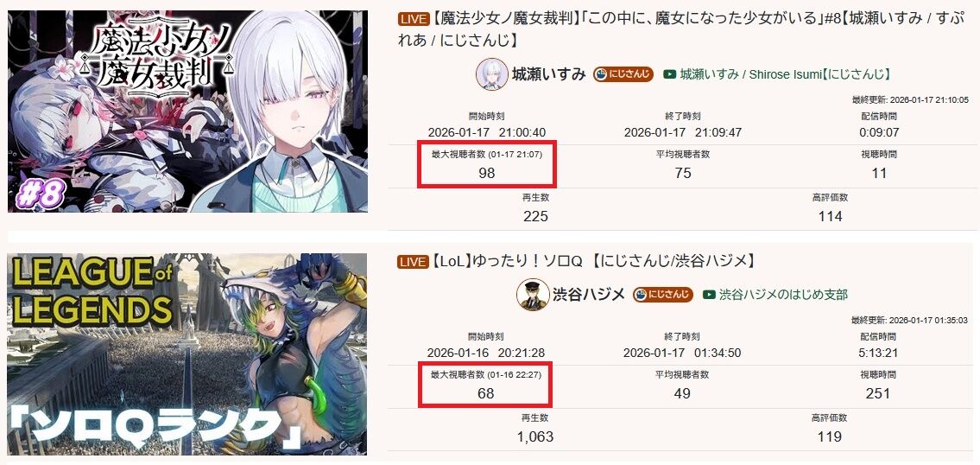Click the にじさんじ badge beside 城瀬いすみ

pos(623,74)
